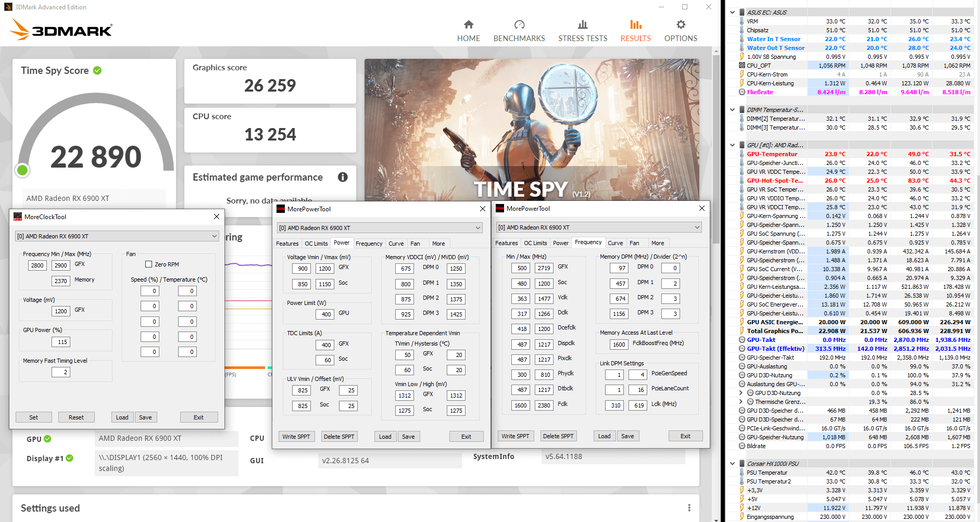
Task: Click the info icon for Estimated game performance
Action: pyautogui.click(x=343, y=177)
